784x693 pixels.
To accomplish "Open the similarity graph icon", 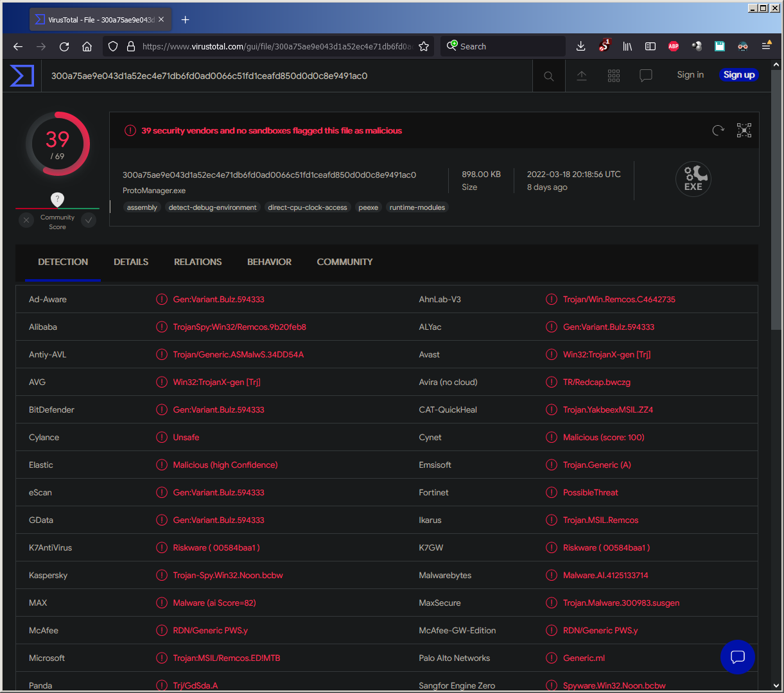I will (x=744, y=131).
